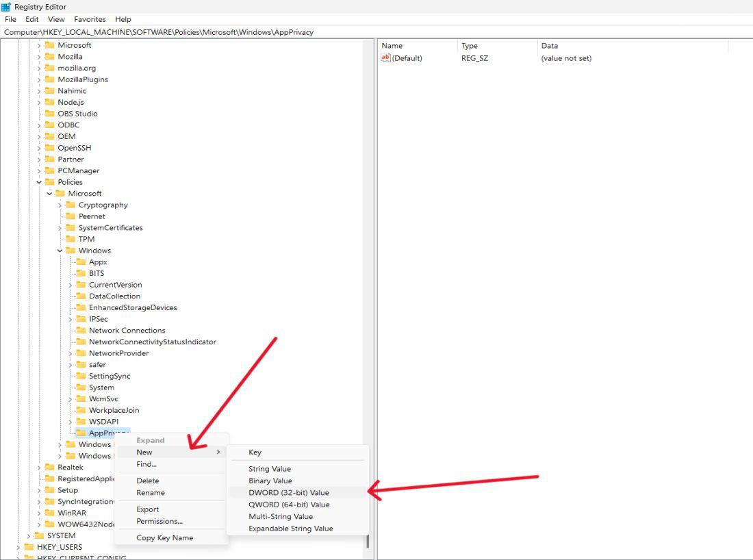Choose QWORD (64-bit) Value

pos(297,505)
